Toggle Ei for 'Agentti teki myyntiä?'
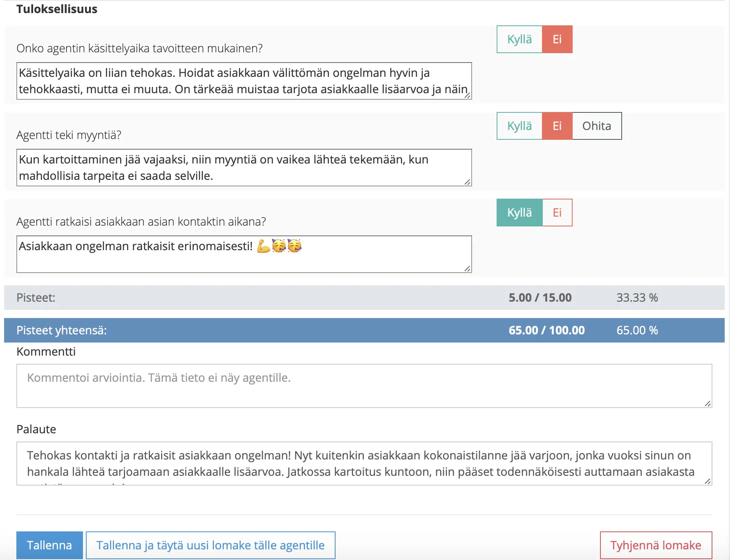730x560 pixels. [x=557, y=126]
